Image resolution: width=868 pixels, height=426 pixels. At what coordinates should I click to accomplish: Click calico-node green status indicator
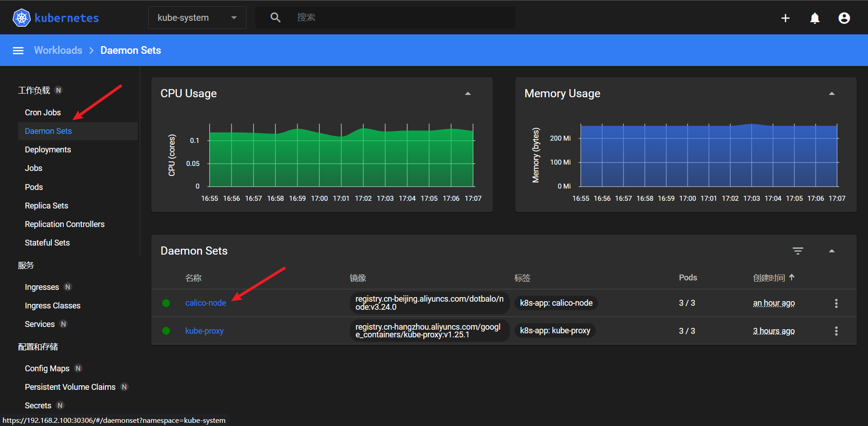point(166,303)
